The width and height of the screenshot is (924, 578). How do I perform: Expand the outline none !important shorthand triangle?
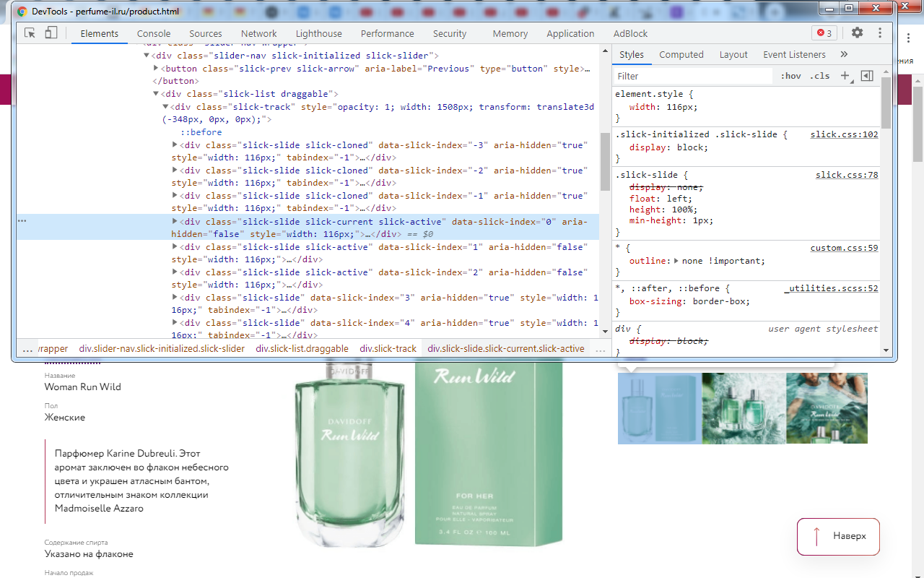pos(676,261)
